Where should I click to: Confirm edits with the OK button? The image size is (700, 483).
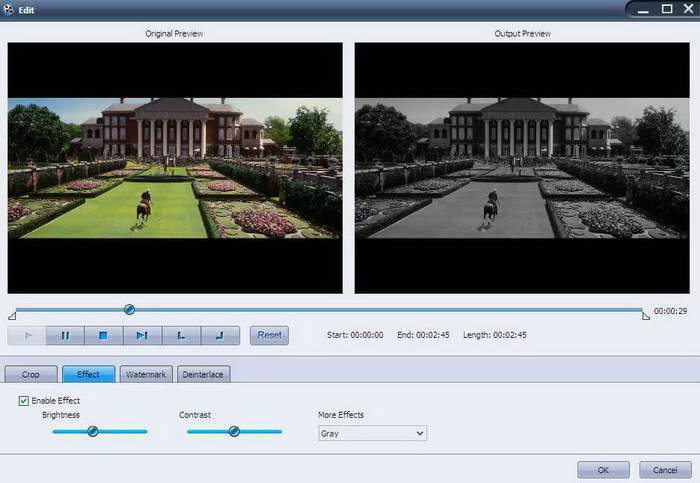[x=603, y=470]
